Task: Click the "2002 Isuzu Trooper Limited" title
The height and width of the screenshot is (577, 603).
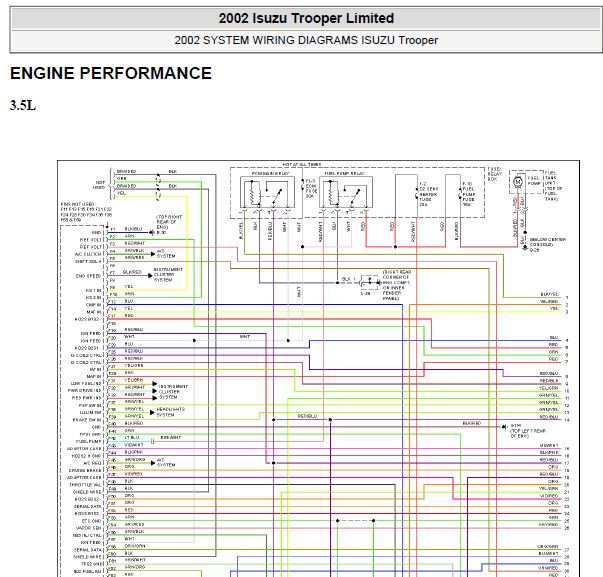Action: click(x=306, y=18)
